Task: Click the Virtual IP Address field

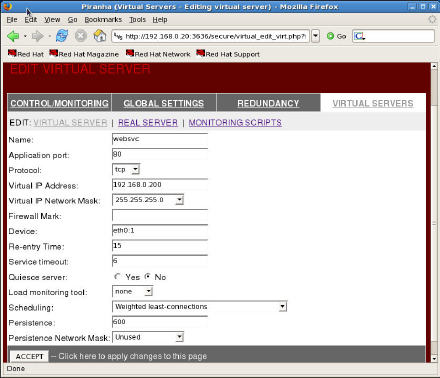Action: click(x=160, y=185)
